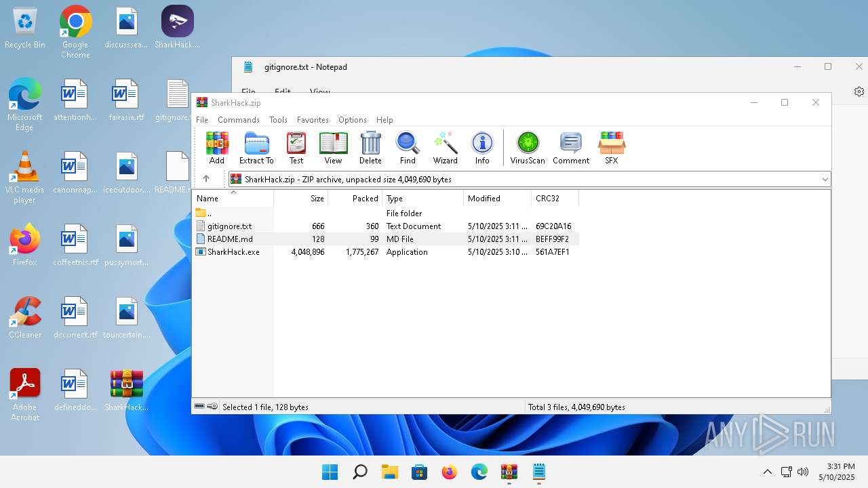Viewport: 868px width, 488px height.
Task: Open the Windows Start button
Action: coord(330,472)
